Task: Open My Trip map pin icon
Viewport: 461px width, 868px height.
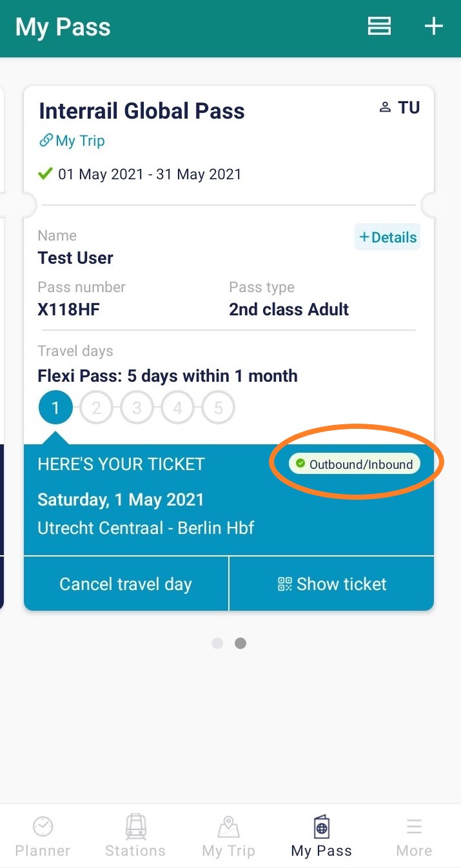Action: click(228, 825)
